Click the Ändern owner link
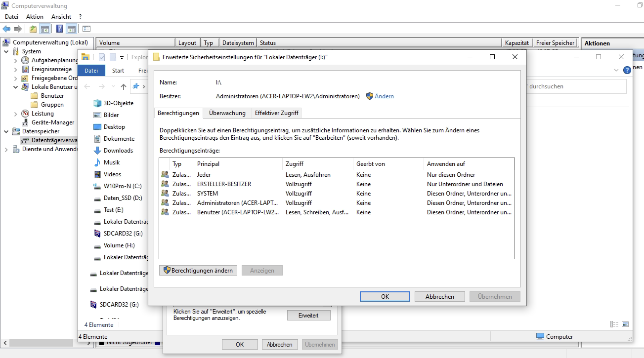644x358 pixels. pyautogui.click(x=384, y=96)
